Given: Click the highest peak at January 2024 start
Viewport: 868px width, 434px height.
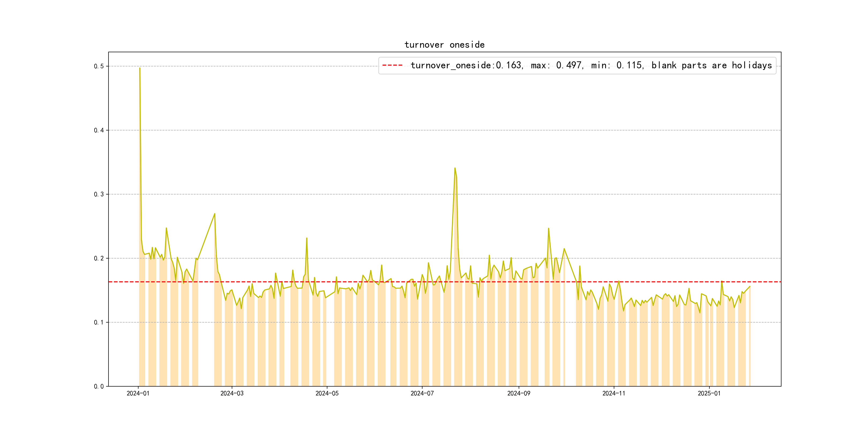Looking at the screenshot, I should coord(140,68).
